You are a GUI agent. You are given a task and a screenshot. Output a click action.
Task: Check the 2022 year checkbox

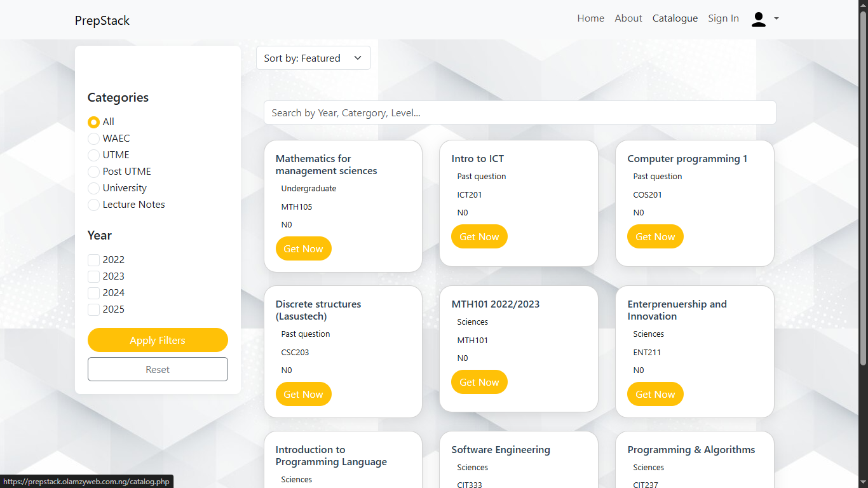click(93, 260)
